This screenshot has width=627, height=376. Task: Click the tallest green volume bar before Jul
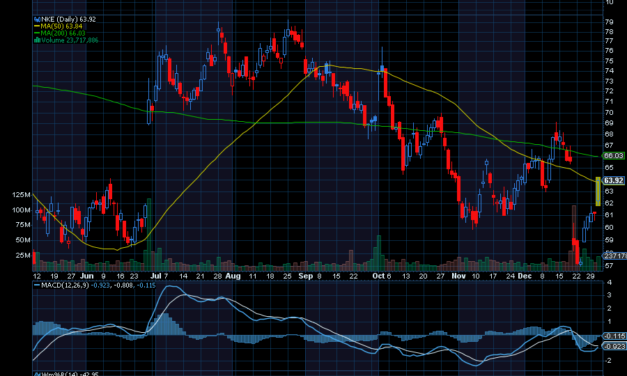coord(150,234)
